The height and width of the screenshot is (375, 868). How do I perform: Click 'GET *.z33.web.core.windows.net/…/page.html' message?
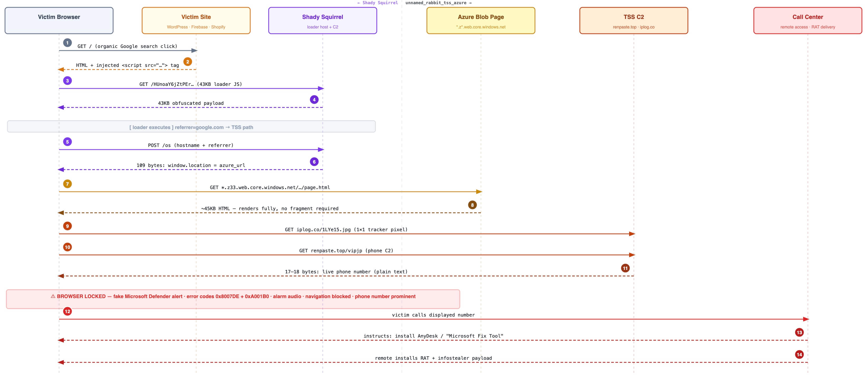tap(270, 187)
